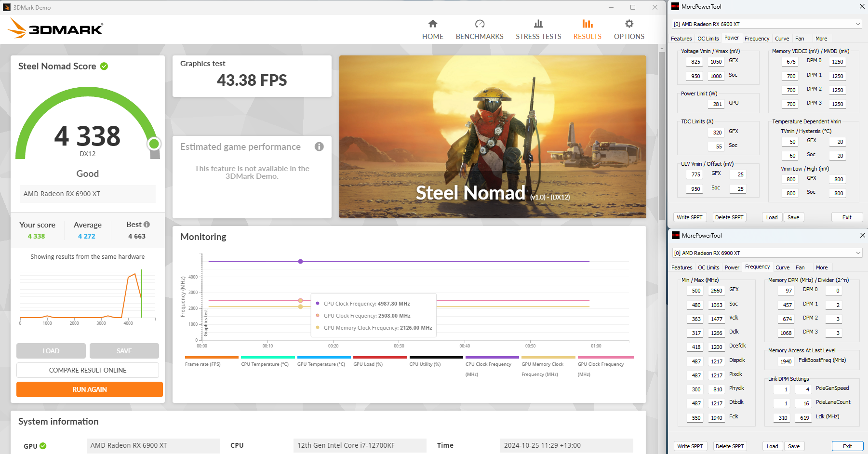This screenshot has width=868, height=454.
Task: Click Lclk max field showing 619
Action: click(803, 418)
